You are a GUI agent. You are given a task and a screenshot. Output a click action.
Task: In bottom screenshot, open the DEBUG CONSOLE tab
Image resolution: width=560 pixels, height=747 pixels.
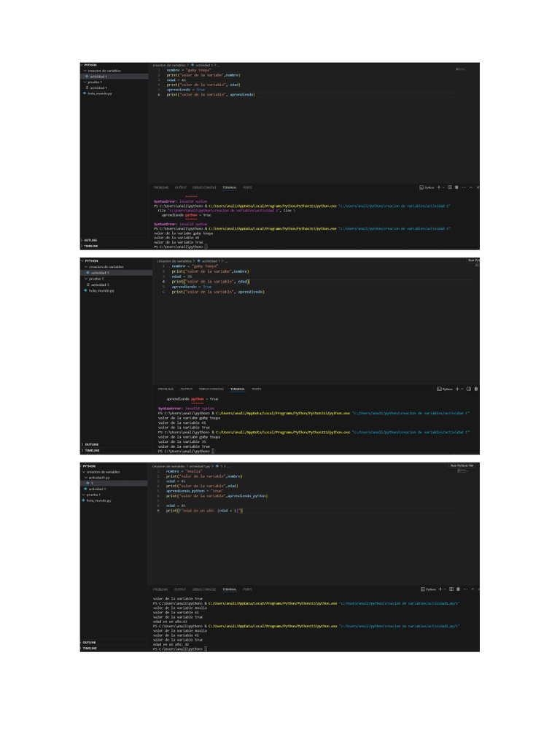click(204, 589)
